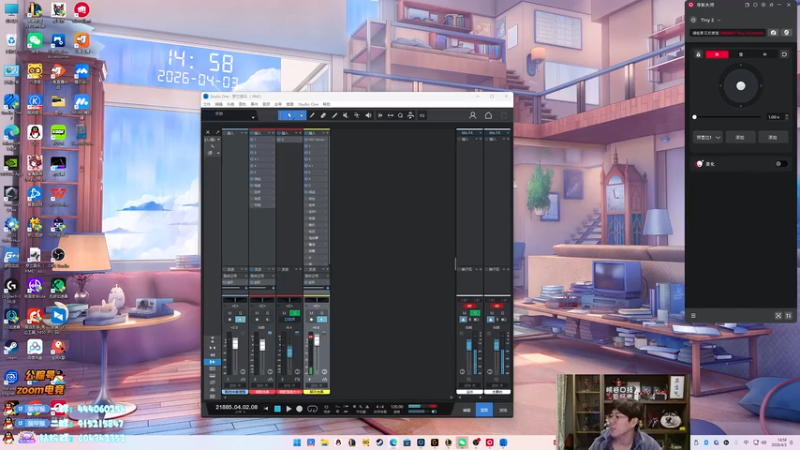Open mixer options wrench icon
Screen dimensions: 800x450
click(x=217, y=132)
